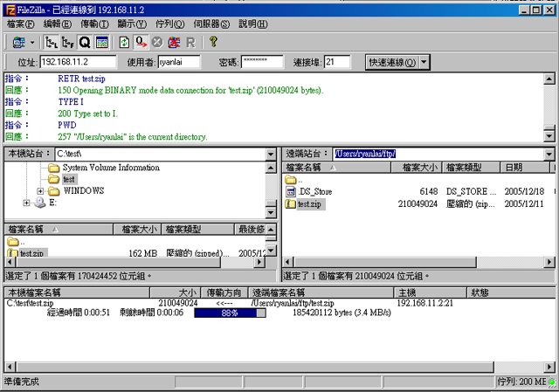This screenshot has width=559, height=392.
Task: Click local parent folder '..' icon
Action: pos(13,242)
